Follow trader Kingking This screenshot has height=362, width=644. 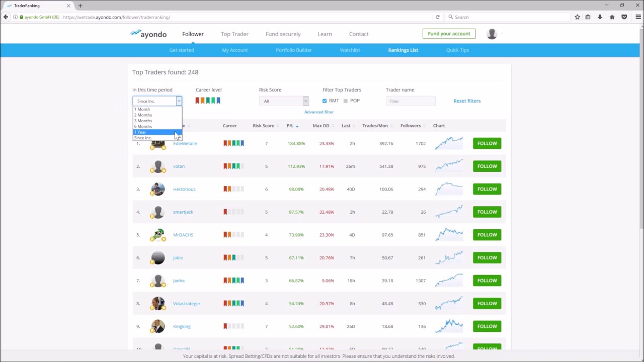[x=487, y=326]
